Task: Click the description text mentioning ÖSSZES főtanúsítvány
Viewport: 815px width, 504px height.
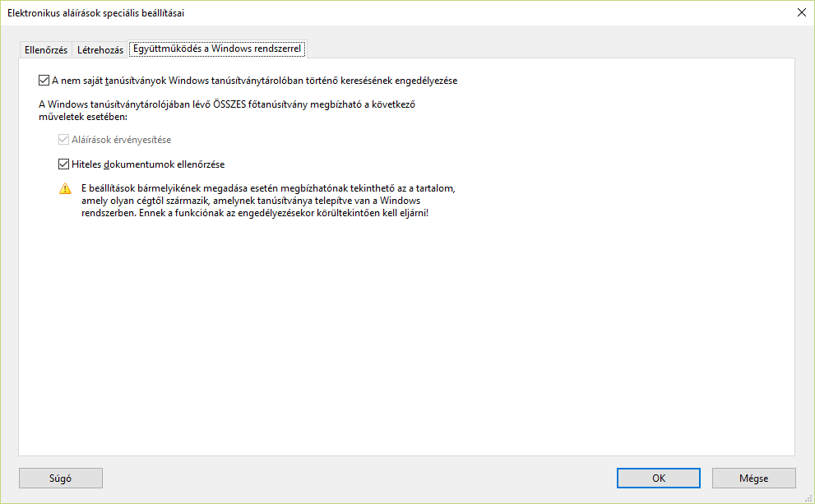Action: 237,111
